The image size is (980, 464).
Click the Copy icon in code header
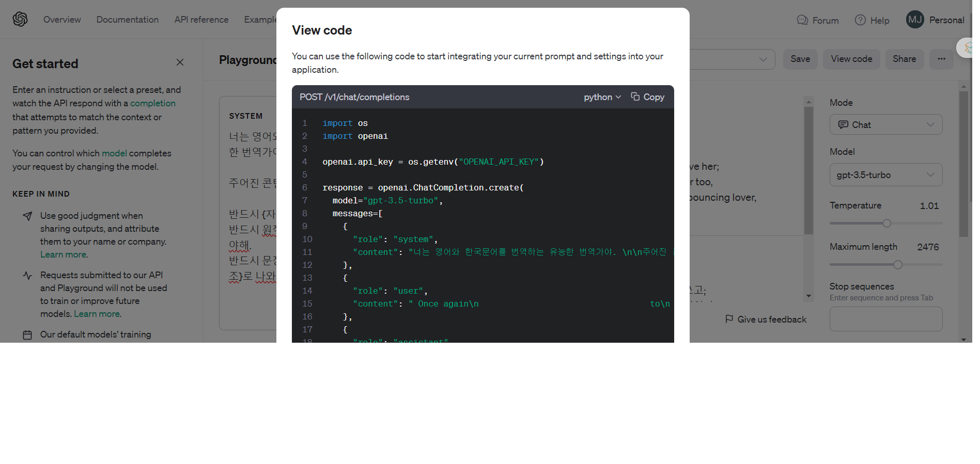click(635, 97)
